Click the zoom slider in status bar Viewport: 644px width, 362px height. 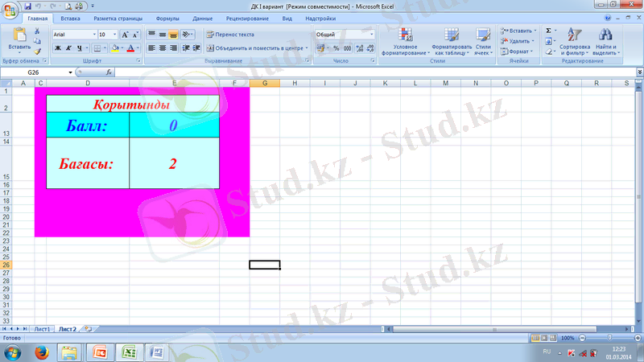[609, 338]
